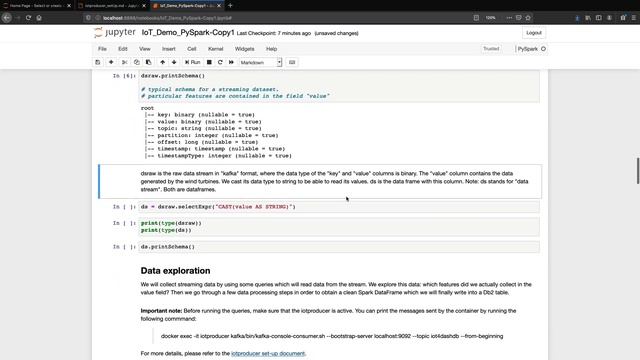Open a new browser tab

click(x=230, y=6)
